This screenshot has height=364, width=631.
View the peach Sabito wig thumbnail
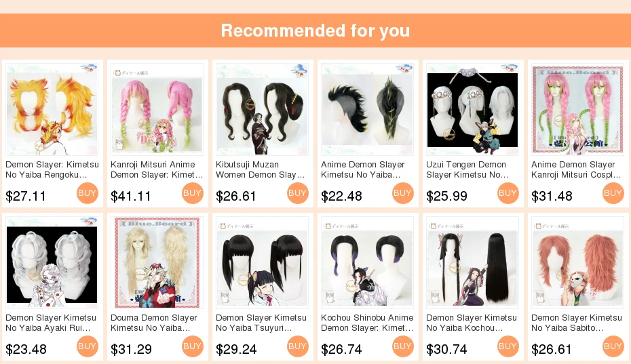(x=577, y=262)
